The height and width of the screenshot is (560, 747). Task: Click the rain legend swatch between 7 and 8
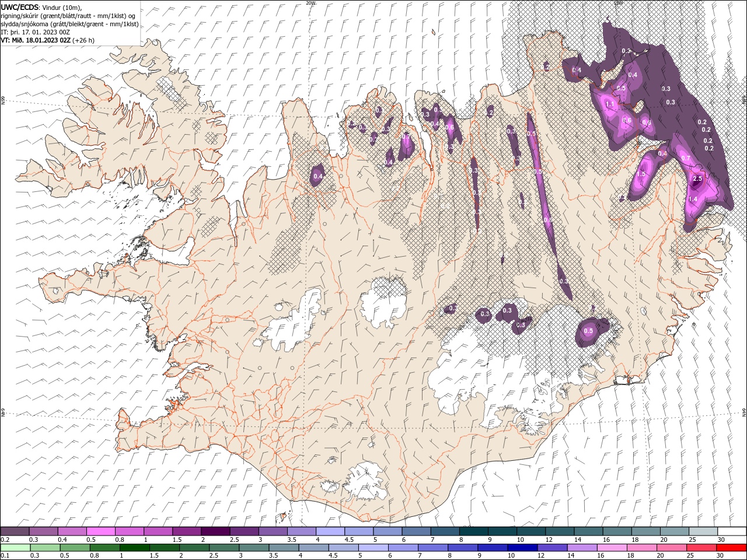(432, 548)
